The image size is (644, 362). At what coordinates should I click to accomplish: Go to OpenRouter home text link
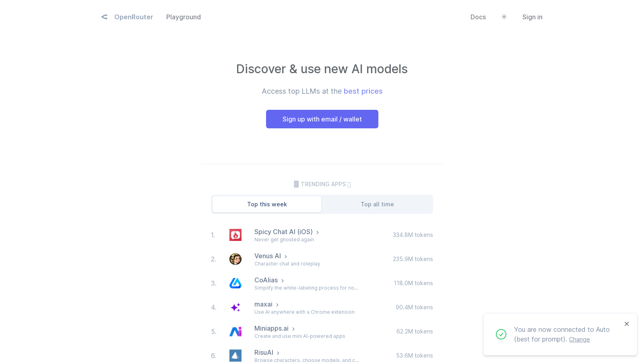pos(134,17)
